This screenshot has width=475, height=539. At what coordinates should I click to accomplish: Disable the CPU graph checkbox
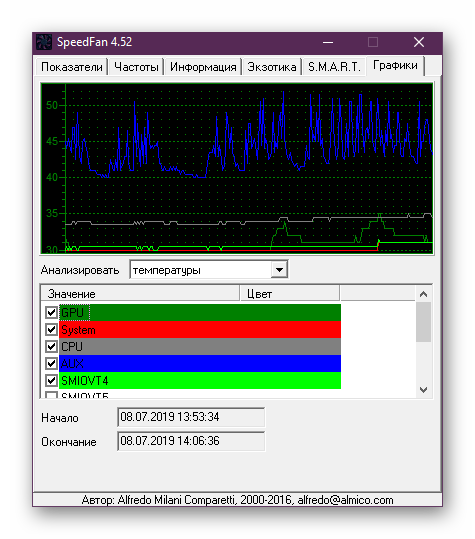51,346
